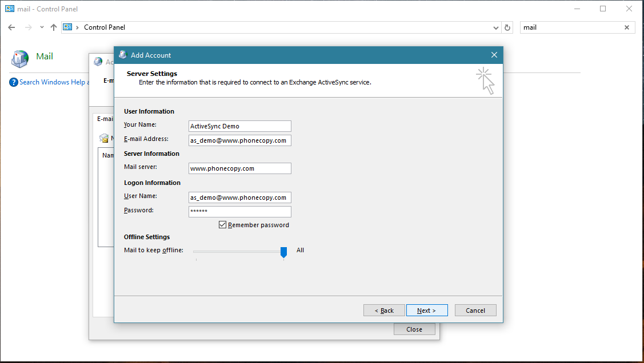Click Next to continue account setup

click(426, 310)
